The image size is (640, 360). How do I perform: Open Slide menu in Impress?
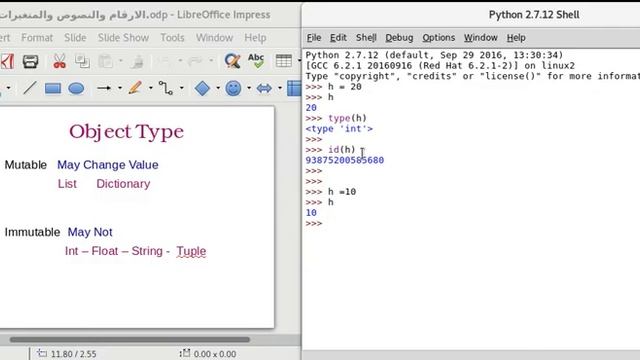(75, 38)
